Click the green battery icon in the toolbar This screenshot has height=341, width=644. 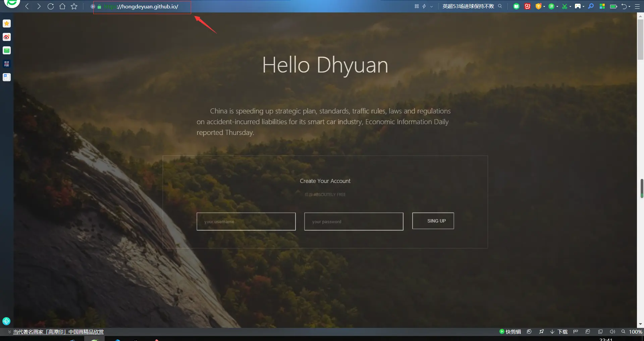tap(613, 6)
